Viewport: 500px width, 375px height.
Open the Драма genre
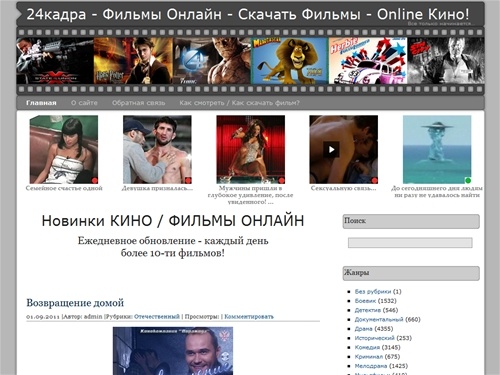(364, 329)
